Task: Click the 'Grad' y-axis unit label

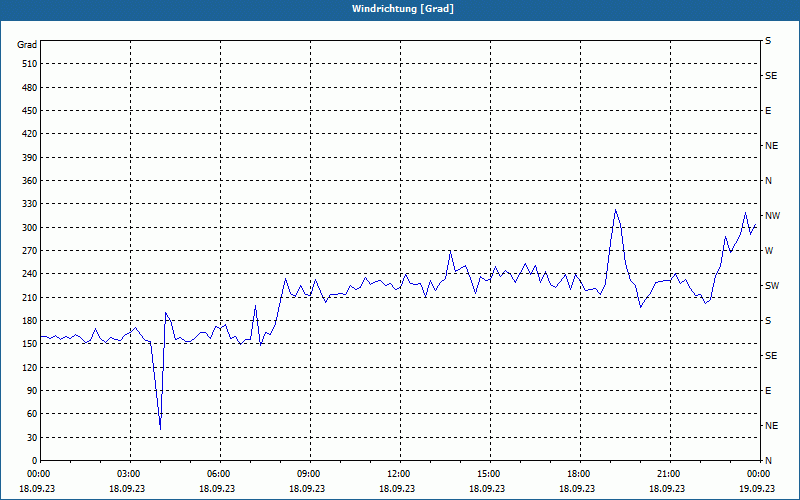Action: 27,45
